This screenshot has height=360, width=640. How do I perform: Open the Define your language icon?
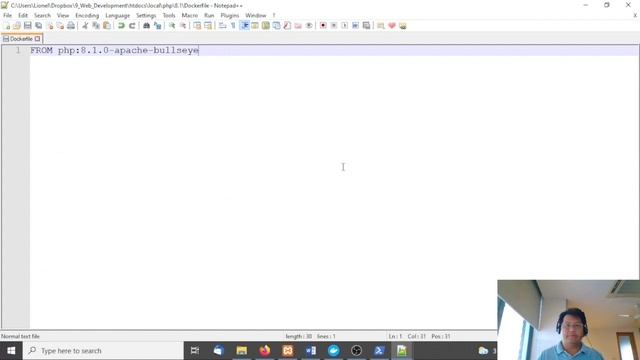(x=255, y=26)
